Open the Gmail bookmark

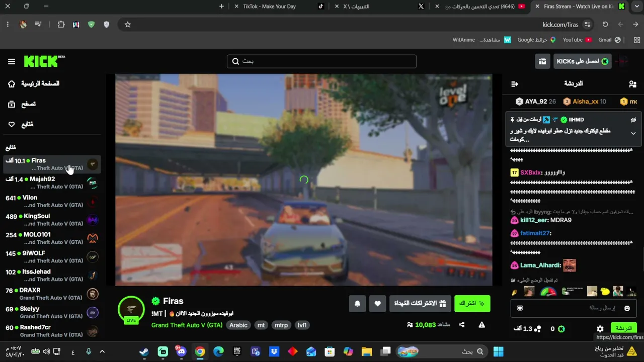pyautogui.click(x=609, y=40)
